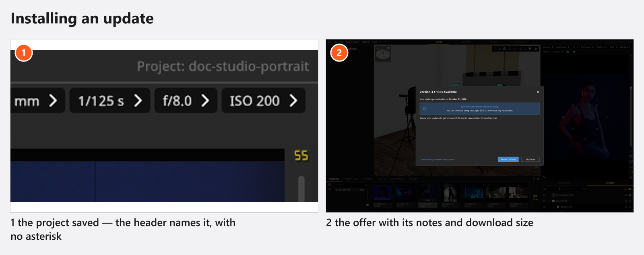Select the TIMELINE tab
Image resolution: width=644 pixels, height=255 pixels.
tap(334, 179)
